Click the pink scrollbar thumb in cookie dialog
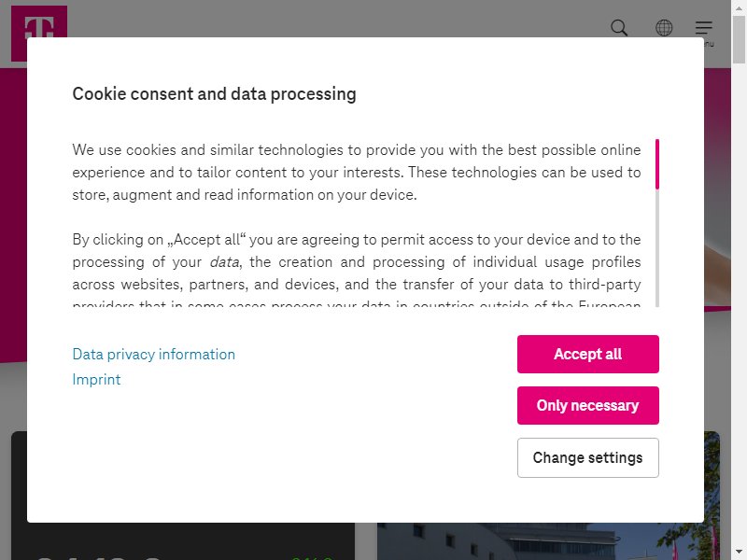747x560 pixels. pos(657,164)
